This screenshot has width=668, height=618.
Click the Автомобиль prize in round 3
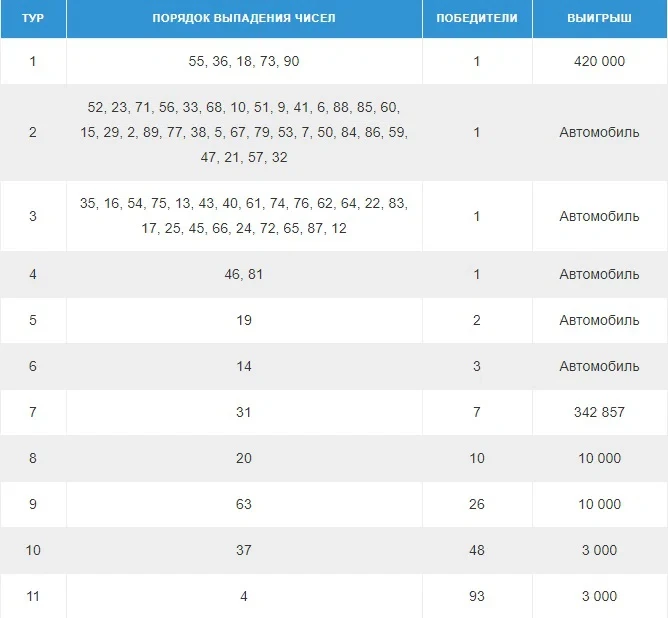(599, 216)
